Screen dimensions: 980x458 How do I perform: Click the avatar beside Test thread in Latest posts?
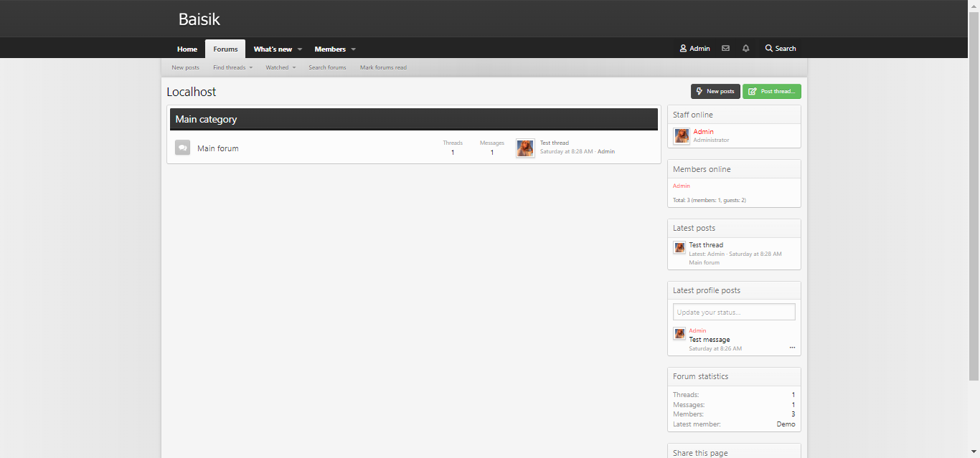679,248
